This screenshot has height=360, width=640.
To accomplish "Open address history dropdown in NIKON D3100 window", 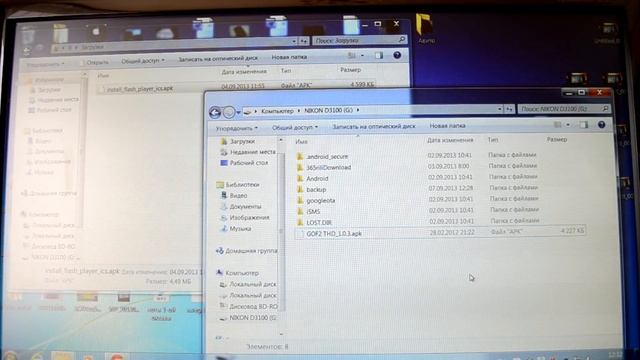I will (x=500, y=109).
